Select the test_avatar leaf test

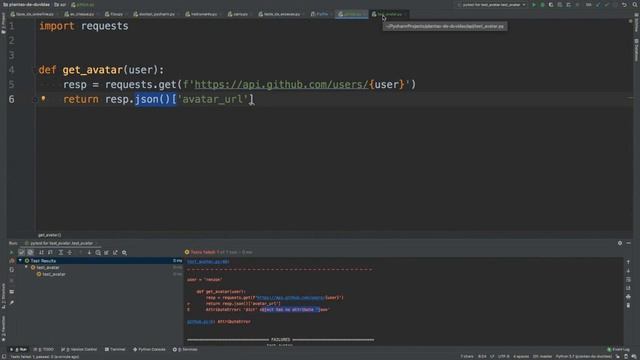[54, 274]
